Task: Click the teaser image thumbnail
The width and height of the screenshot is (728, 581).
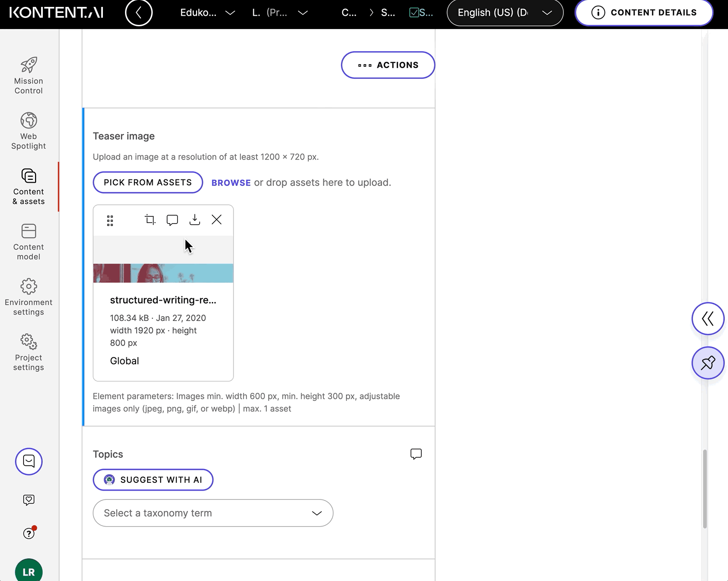Action: point(163,273)
